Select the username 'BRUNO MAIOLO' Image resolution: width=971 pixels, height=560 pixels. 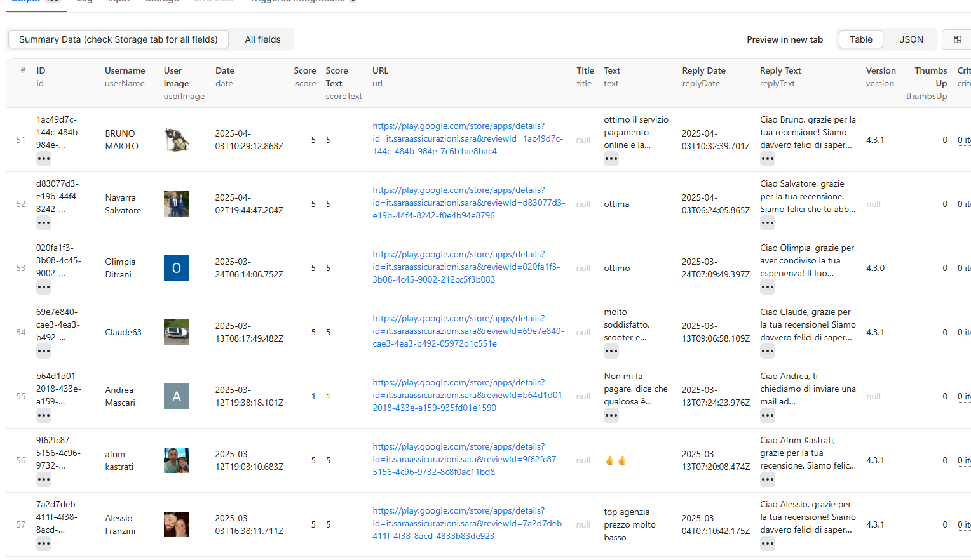tap(121, 140)
